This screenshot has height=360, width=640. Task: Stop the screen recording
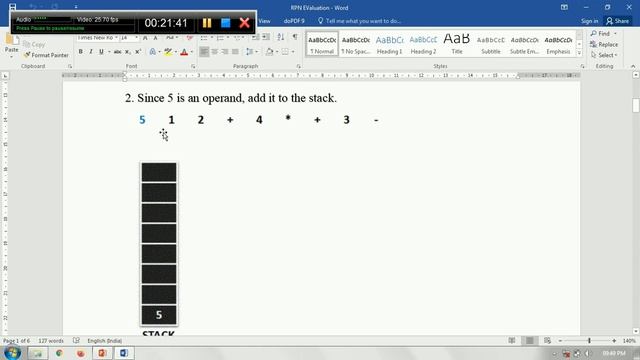(x=225, y=23)
